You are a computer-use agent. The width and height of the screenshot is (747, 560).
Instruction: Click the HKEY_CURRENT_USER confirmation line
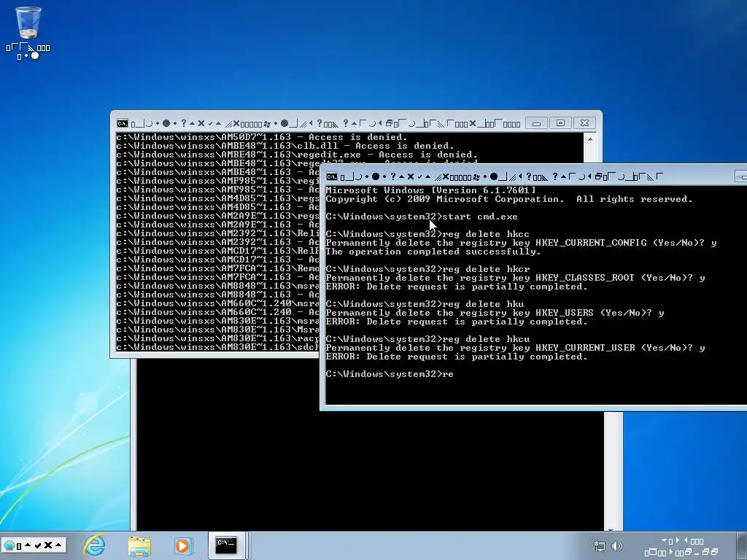(516, 348)
